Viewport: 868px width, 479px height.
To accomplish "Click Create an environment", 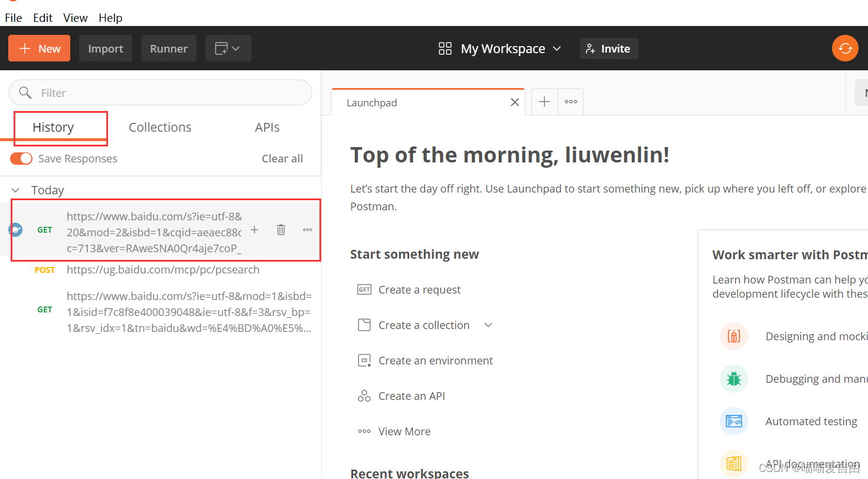I will pyautogui.click(x=436, y=360).
